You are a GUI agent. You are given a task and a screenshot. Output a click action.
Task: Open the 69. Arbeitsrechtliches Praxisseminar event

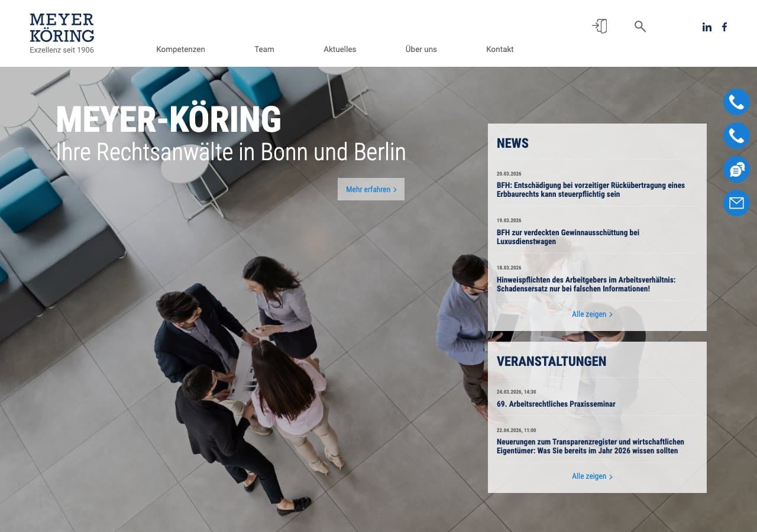click(556, 404)
